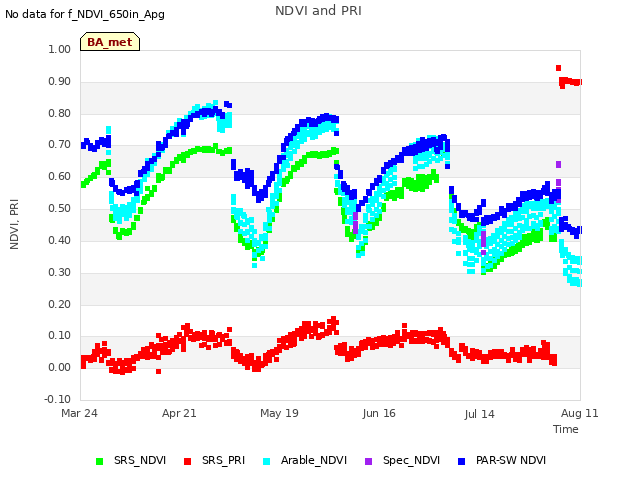Select the PAR-SW NDVI legend label

pyautogui.click(x=511, y=460)
